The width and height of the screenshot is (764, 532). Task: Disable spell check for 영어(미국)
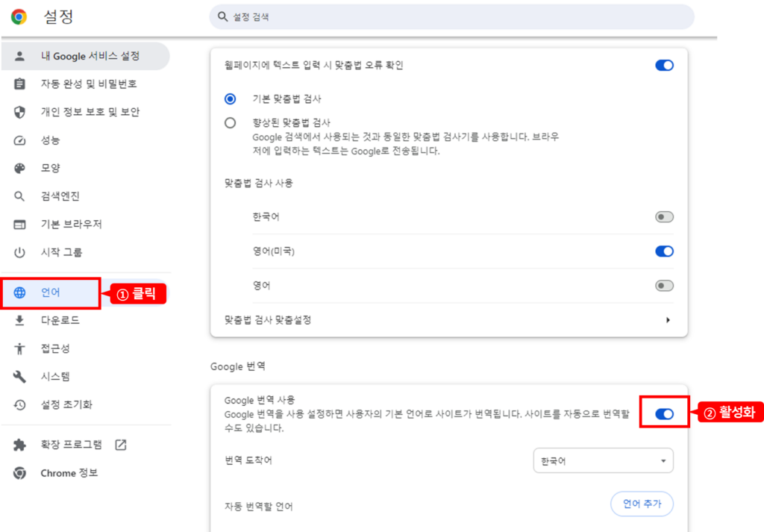663,251
